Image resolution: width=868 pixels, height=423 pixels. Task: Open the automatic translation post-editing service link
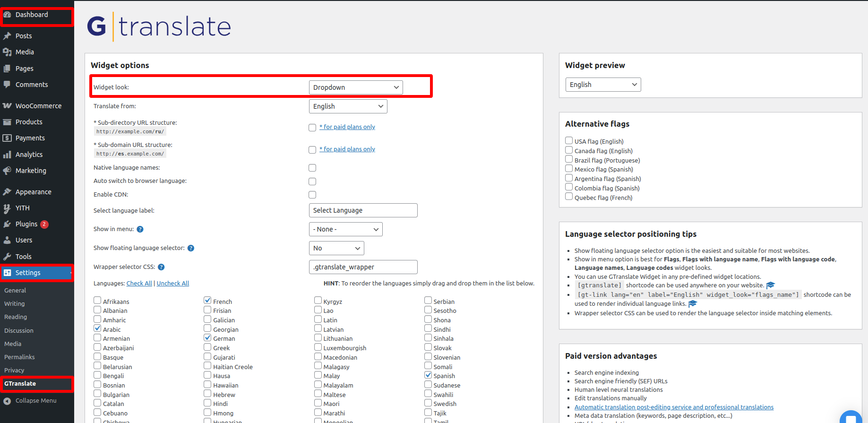click(x=674, y=407)
